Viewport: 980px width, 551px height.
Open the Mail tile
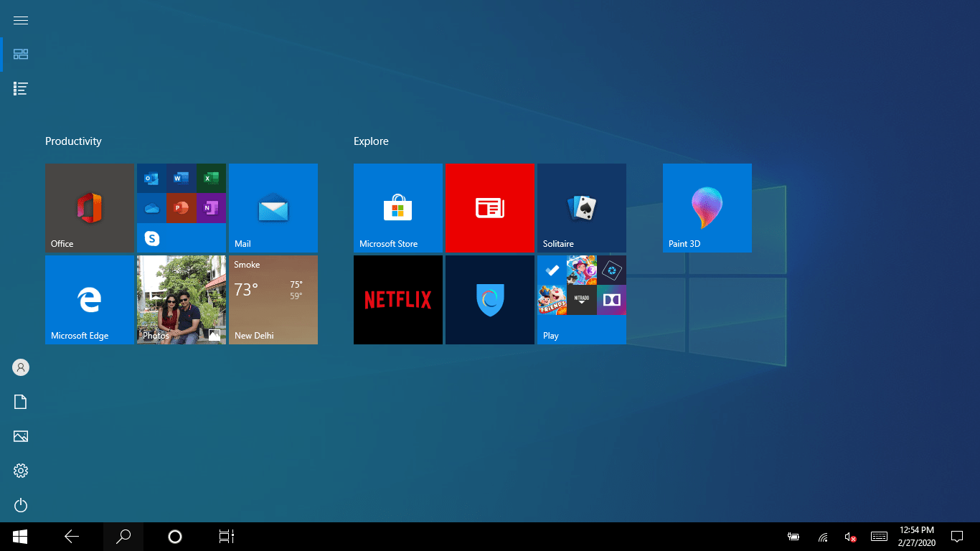click(273, 208)
